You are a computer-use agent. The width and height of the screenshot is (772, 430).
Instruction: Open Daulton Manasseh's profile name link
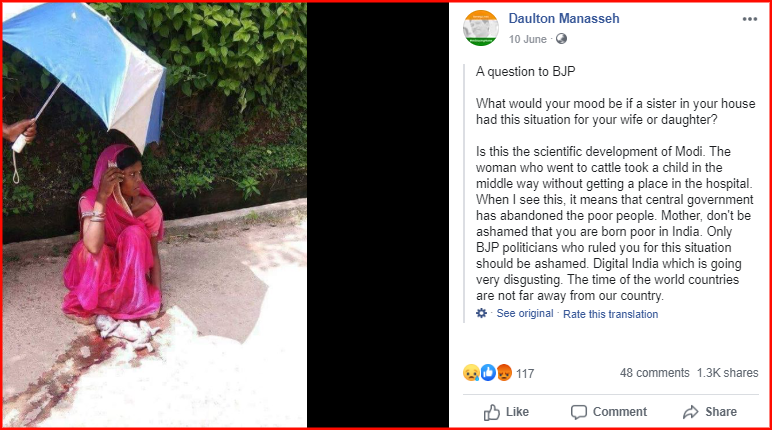click(564, 19)
